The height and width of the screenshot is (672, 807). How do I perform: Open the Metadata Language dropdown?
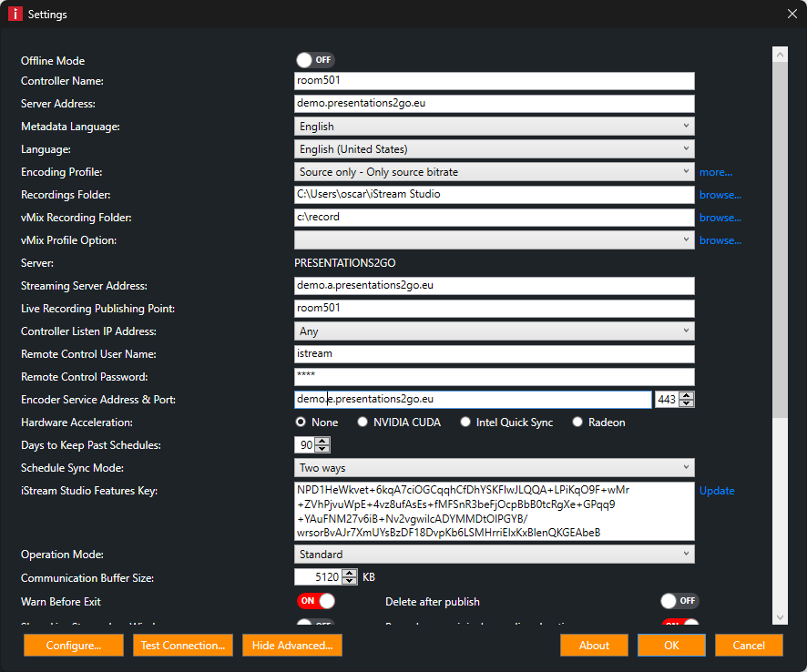click(x=494, y=126)
